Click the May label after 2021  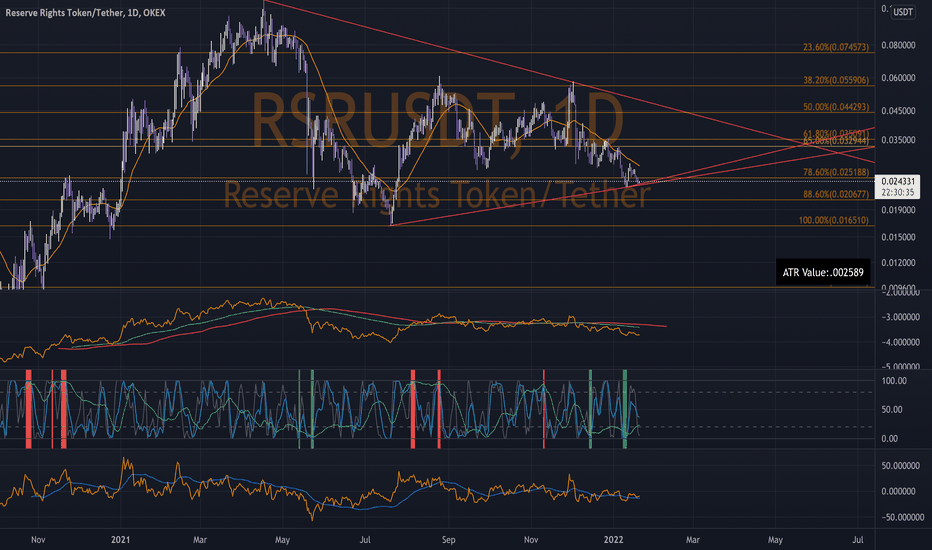282,540
